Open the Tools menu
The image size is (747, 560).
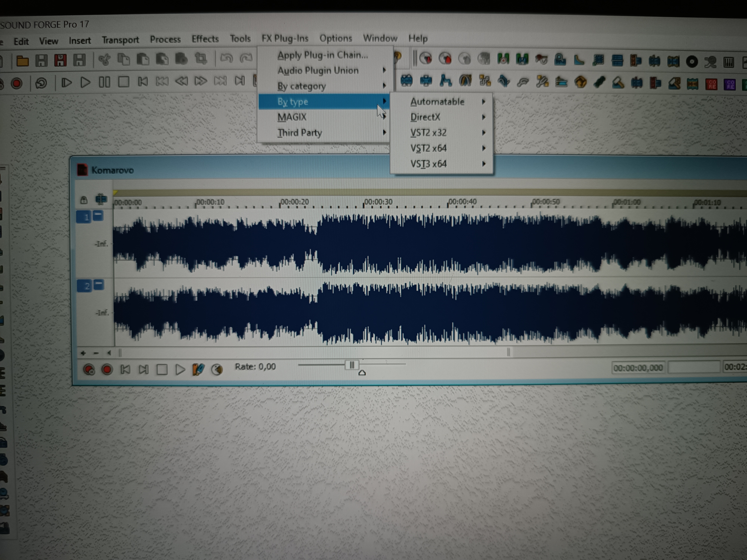coord(240,39)
